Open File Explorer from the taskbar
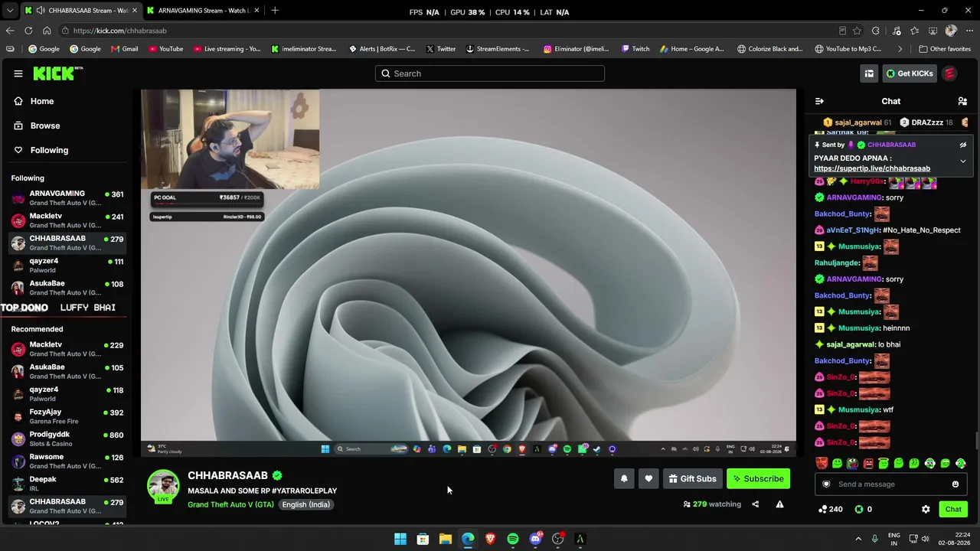980x551 pixels. point(445,539)
